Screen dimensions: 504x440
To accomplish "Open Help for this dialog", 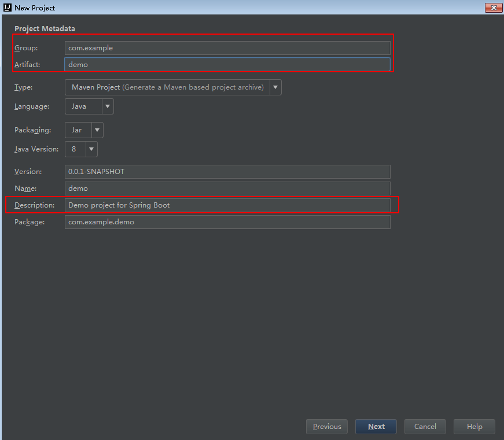I will 474,427.
